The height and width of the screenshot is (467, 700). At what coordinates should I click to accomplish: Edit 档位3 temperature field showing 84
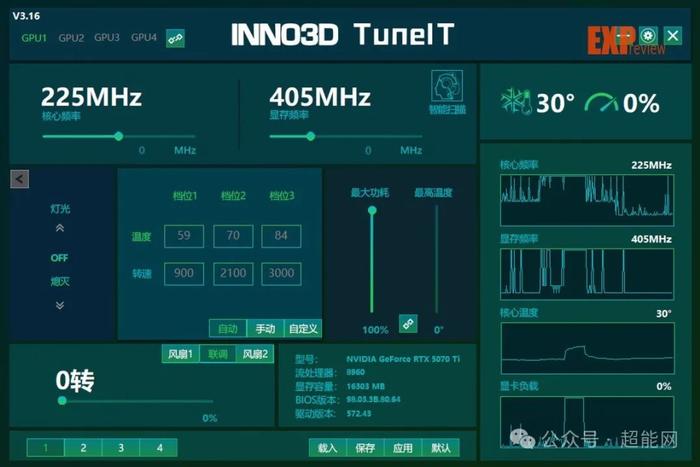click(x=281, y=236)
